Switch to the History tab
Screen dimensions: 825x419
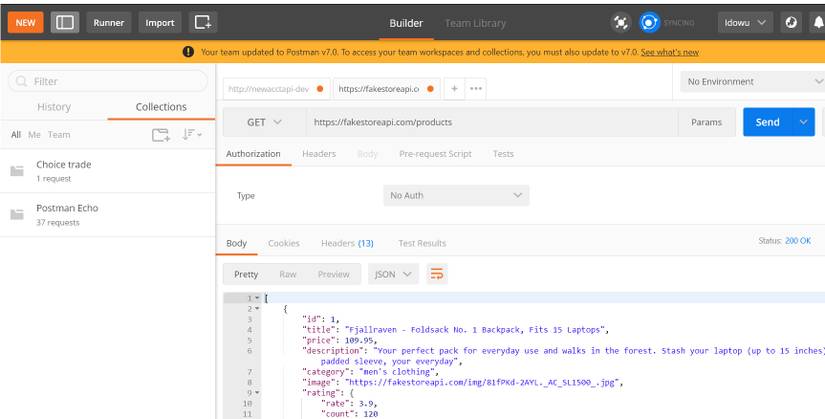[54, 107]
